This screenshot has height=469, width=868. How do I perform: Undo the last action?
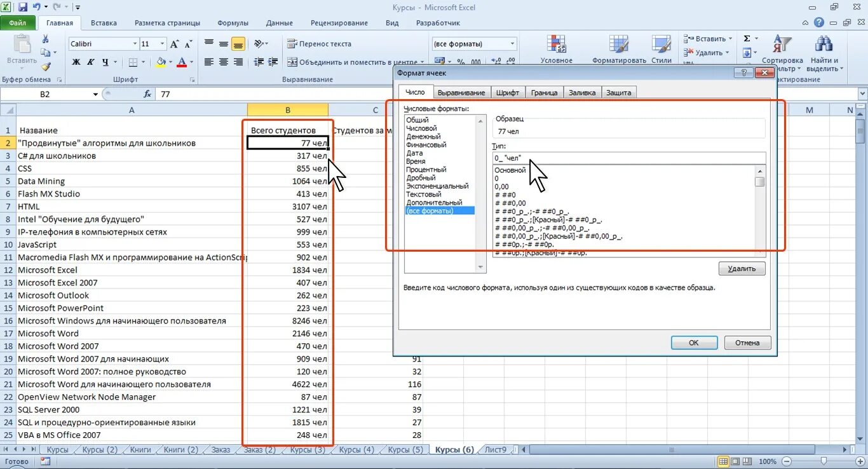click(37, 8)
